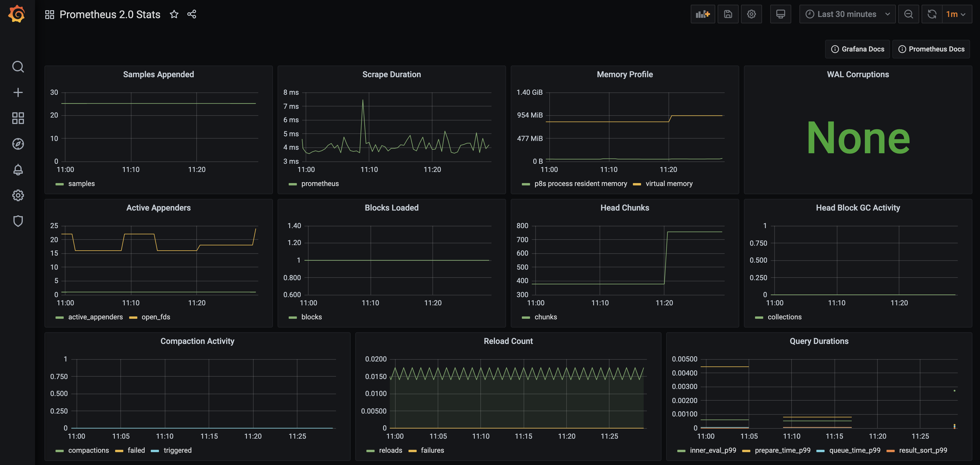Star the Prometheus 2.0 Stats dashboard

pyautogui.click(x=174, y=14)
